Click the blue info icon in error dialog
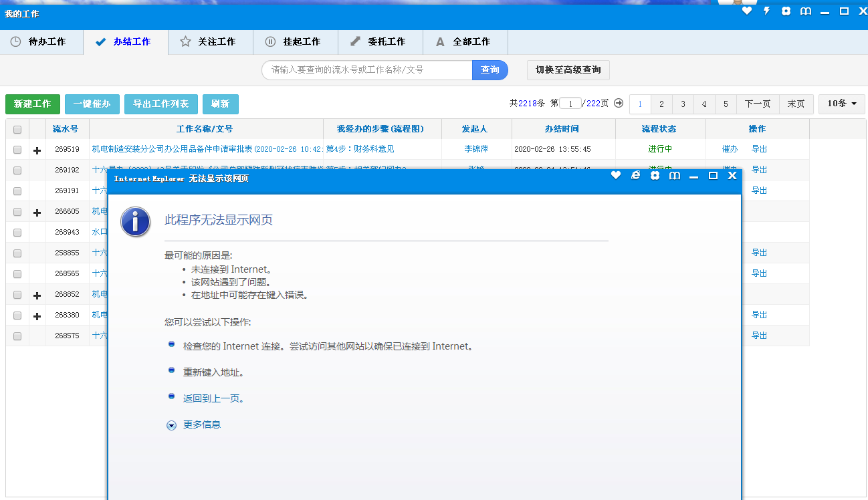Screen dimensions: 868x500 click(x=135, y=221)
